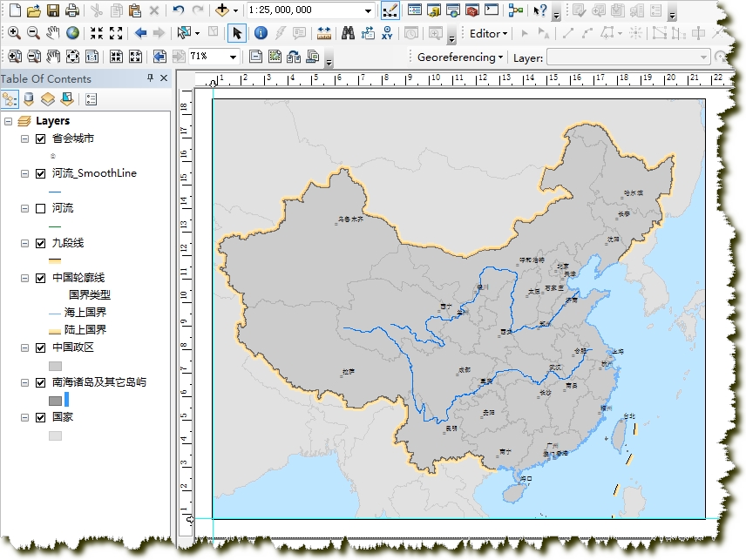
Task: Select the Identify tool
Action: [260, 33]
